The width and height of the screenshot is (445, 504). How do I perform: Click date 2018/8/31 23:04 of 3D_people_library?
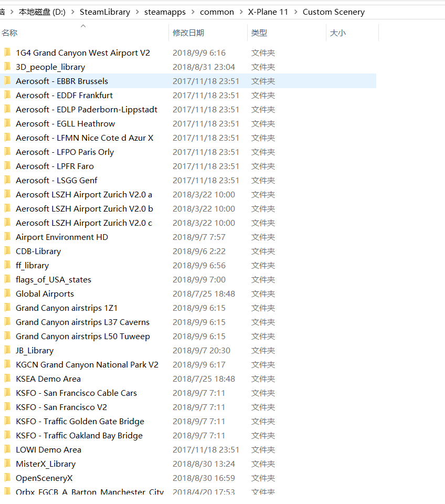click(204, 67)
